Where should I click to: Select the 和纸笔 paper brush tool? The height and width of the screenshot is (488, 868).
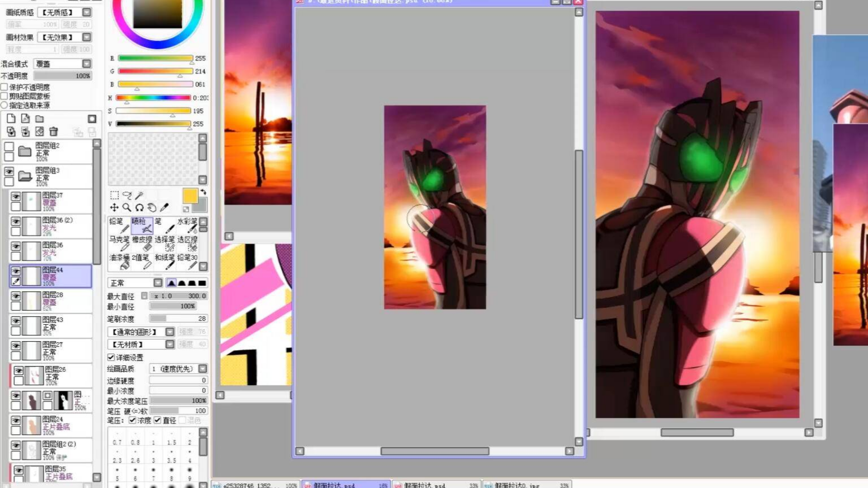click(165, 261)
